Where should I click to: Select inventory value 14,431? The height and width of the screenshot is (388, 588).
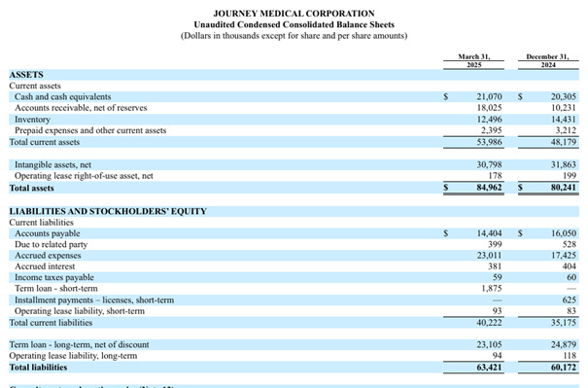coord(564,120)
